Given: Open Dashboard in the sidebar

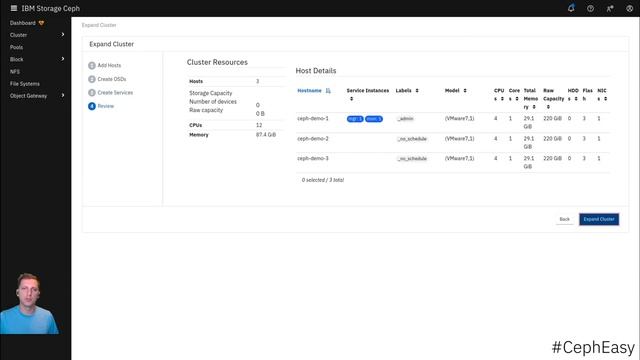Looking at the screenshot, I should click(x=23, y=23).
